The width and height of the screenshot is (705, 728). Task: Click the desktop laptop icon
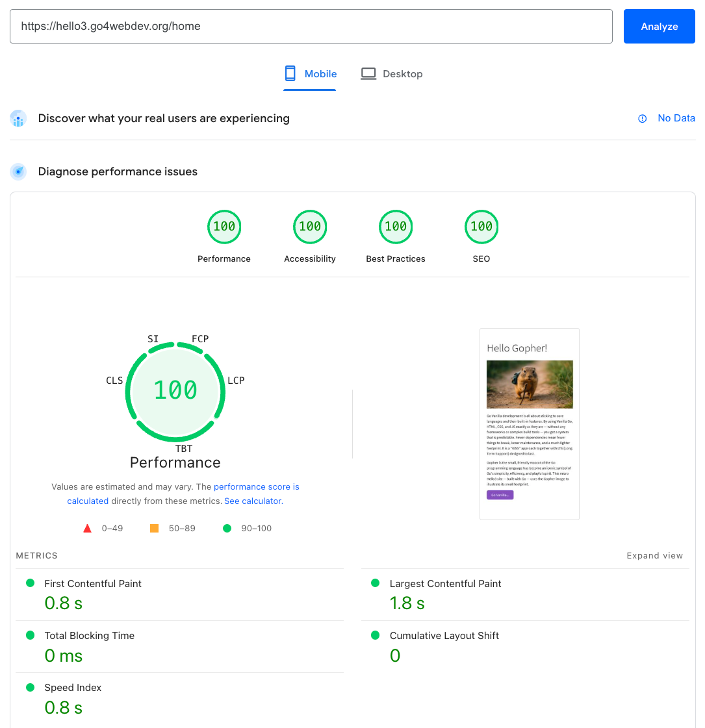(x=368, y=74)
